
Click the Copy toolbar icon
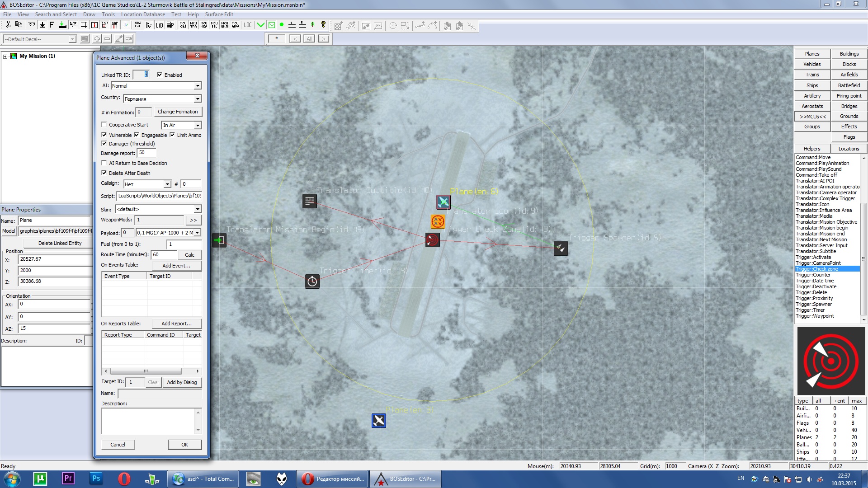(x=19, y=25)
